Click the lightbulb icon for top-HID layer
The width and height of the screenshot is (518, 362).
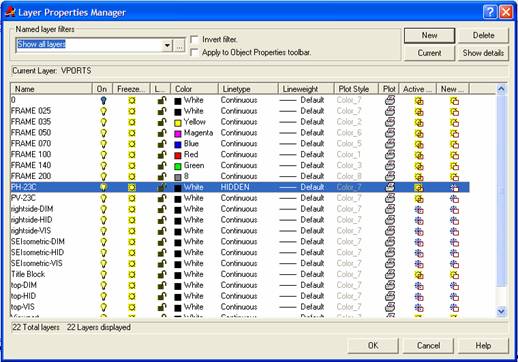point(104,296)
